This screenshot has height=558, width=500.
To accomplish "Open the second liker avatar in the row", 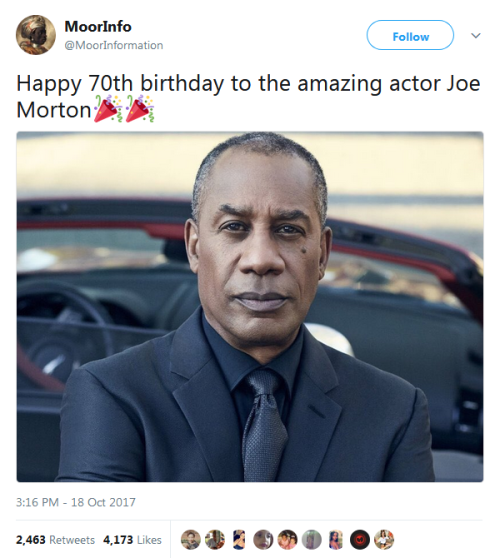I will pyautogui.click(x=215, y=539).
